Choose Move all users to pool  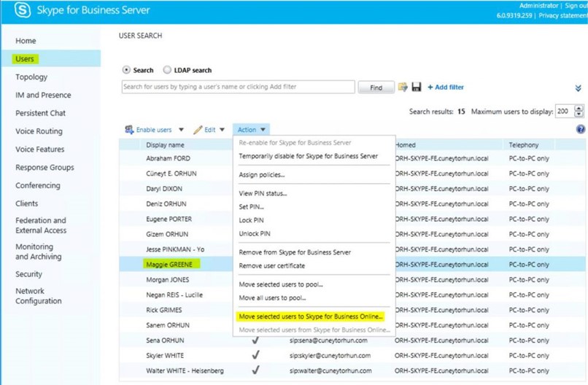(272, 297)
